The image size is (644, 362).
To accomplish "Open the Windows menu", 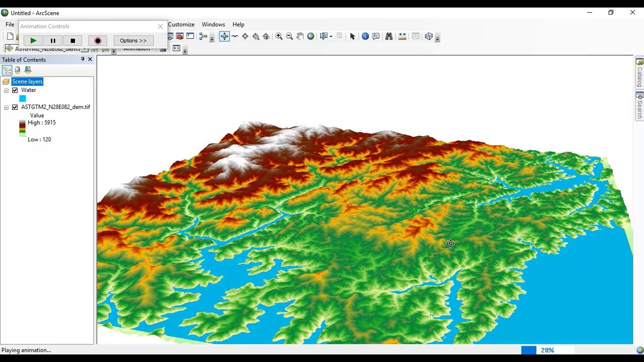I will (x=213, y=24).
